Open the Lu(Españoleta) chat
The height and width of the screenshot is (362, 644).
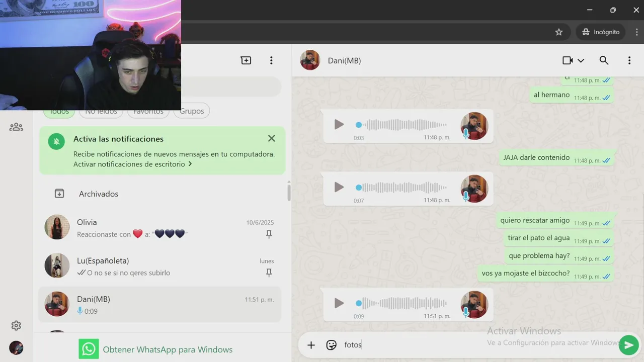click(x=160, y=266)
